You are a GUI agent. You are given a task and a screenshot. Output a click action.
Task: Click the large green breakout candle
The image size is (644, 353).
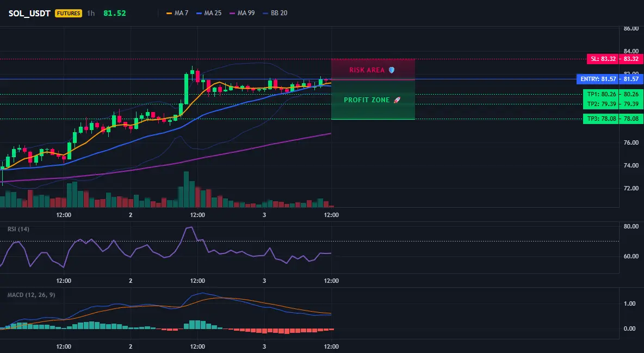point(186,89)
